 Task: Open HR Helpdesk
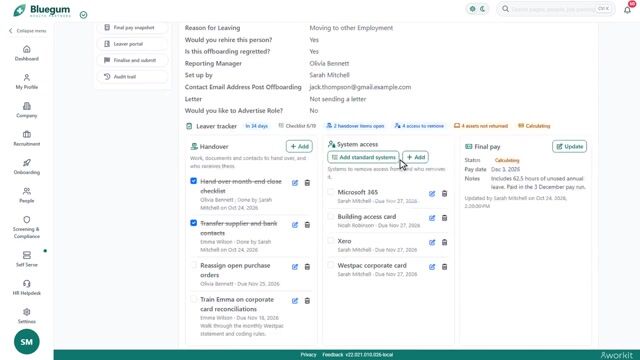pos(27,287)
